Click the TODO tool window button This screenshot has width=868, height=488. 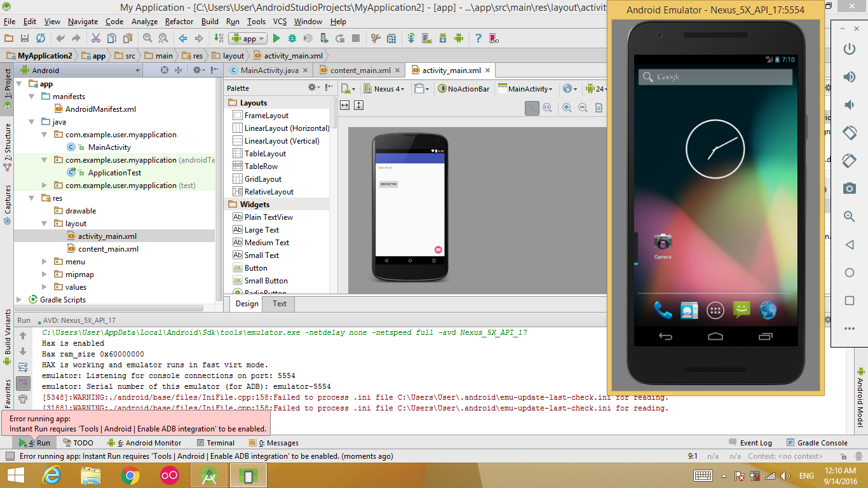pyautogui.click(x=78, y=443)
